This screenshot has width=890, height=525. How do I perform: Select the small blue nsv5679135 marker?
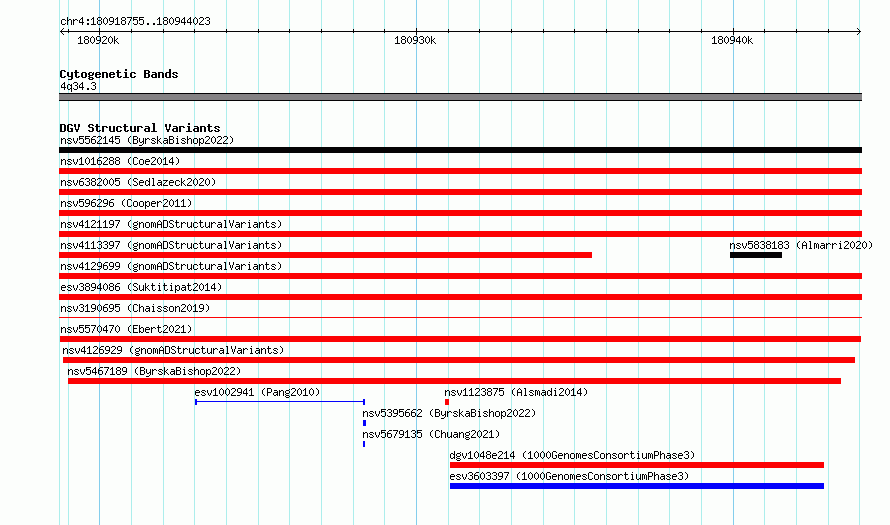[x=364, y=444]
